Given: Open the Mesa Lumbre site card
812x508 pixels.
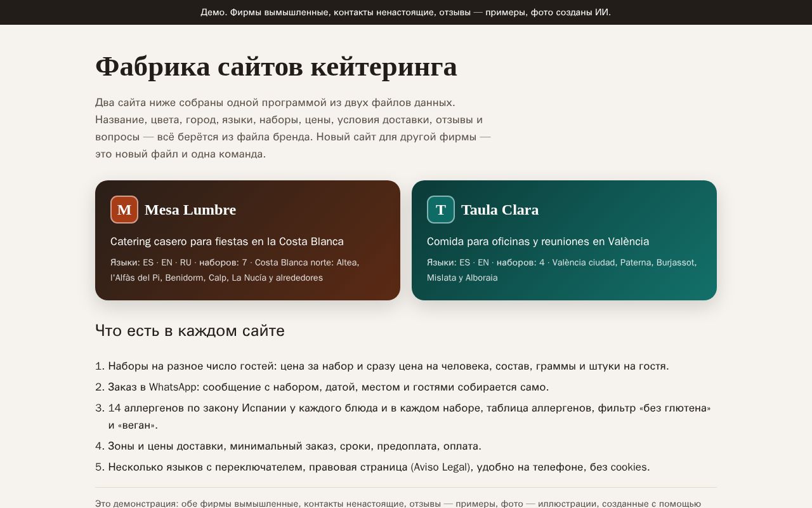Looking at the screenshot, I should [247, 240].
